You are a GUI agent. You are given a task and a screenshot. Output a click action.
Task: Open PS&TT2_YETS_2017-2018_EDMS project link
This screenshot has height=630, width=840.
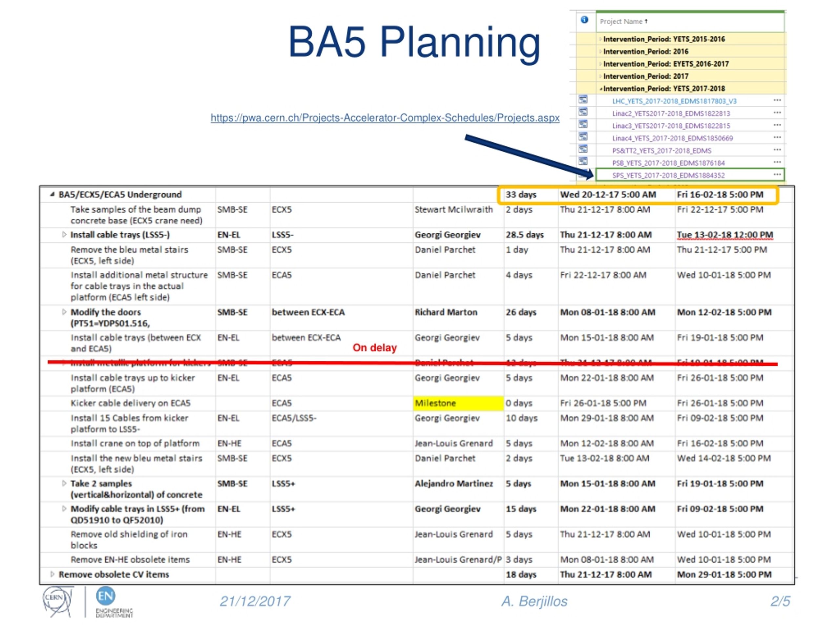point(661,151)
